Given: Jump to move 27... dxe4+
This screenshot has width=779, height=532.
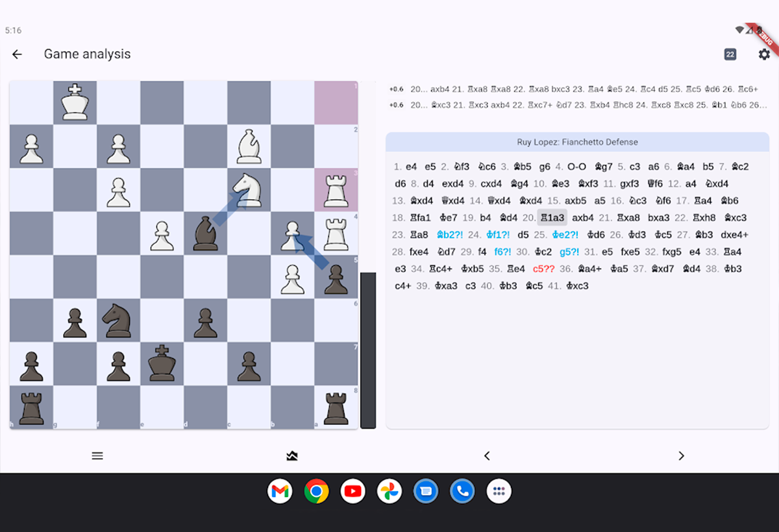Looking at the screenshot, I should [x=734, y=235].
